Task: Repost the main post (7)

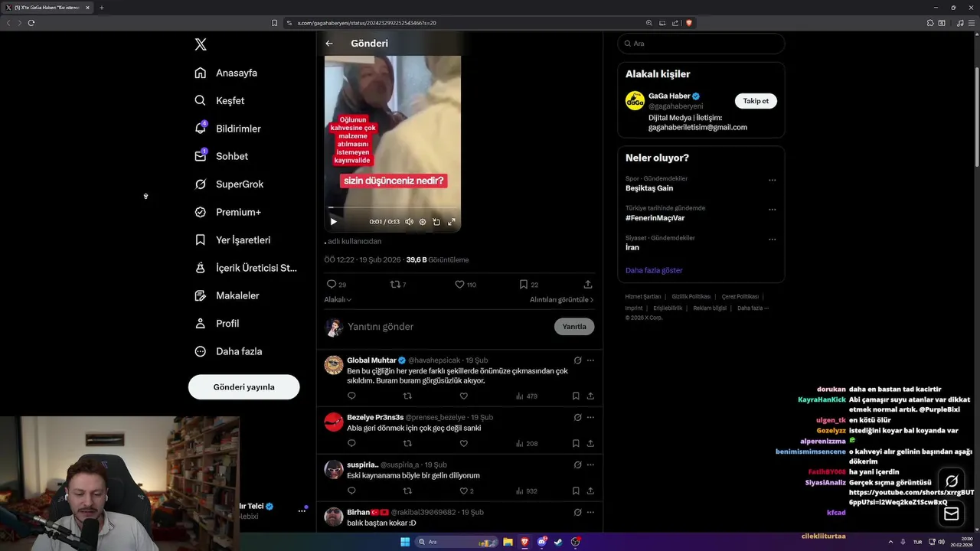Action: point(398,284)
